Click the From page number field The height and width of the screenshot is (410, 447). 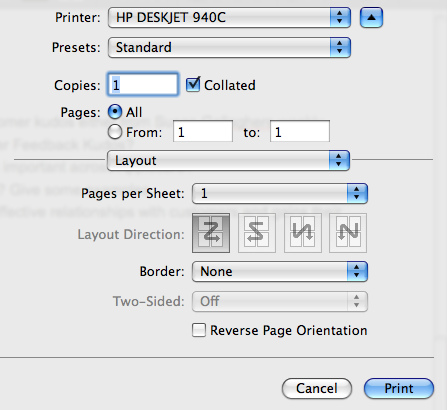tap(203, 132)
